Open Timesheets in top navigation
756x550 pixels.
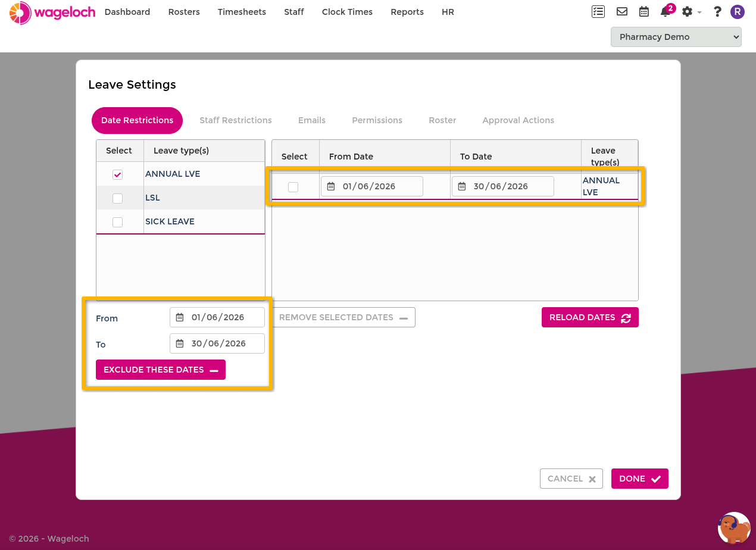242,12
